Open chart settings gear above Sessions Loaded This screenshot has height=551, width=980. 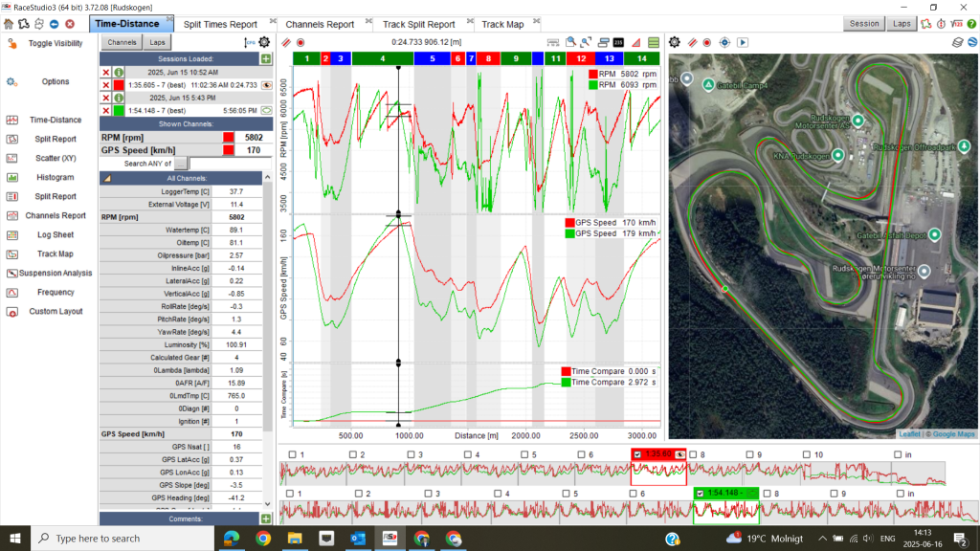264,42
